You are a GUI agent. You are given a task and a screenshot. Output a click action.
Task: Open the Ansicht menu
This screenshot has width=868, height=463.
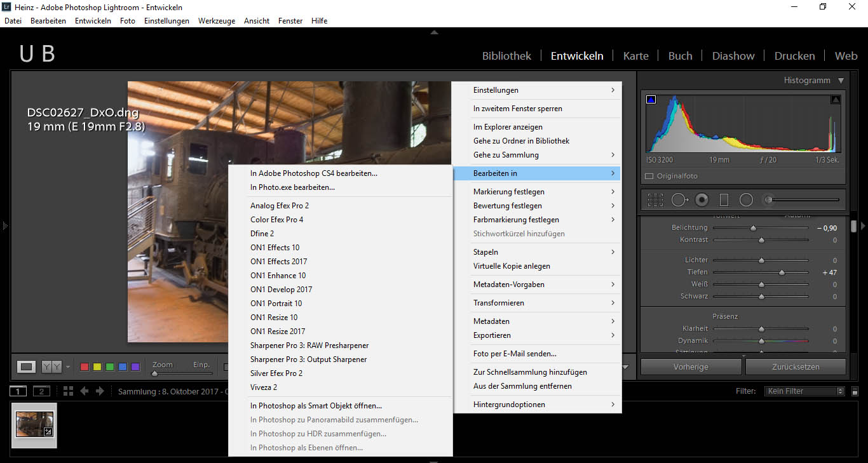[x=257, y=21]
